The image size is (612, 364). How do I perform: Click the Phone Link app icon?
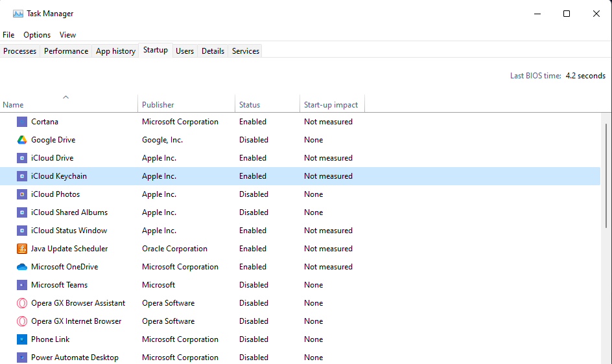point(22,339)
